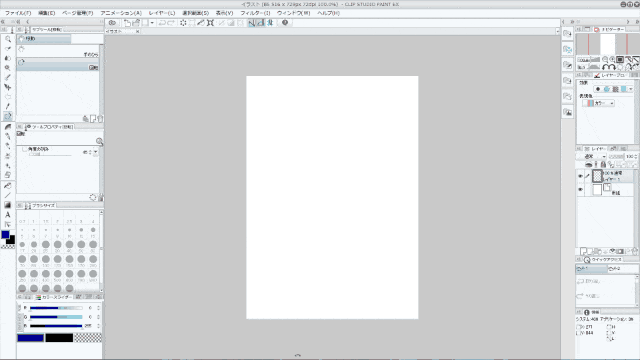Select the 0.7 brush size preset
Screen dimensions: 640x360
click(x=22, y=218)
